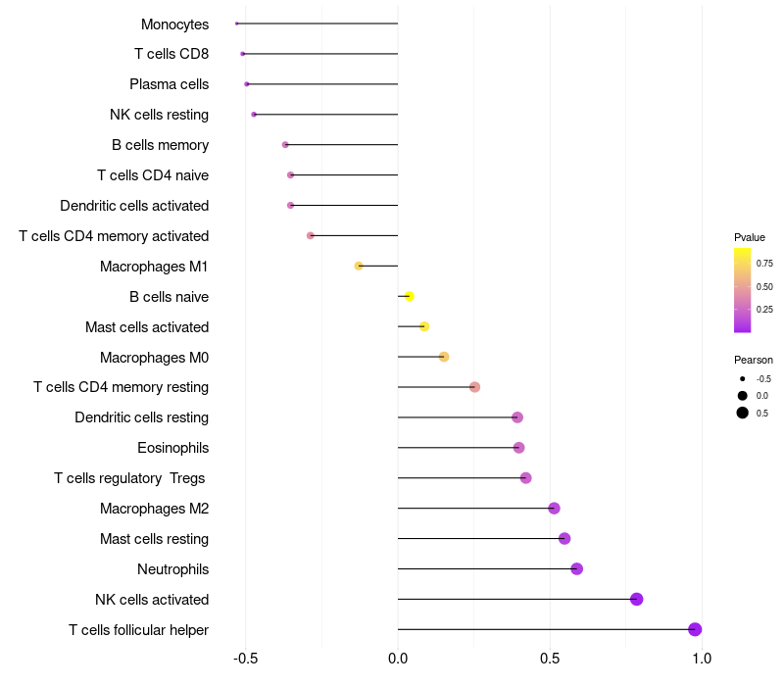Click the Pvalue color gradient bar
This screenshot has height=686, width=784.
[742, 290]
